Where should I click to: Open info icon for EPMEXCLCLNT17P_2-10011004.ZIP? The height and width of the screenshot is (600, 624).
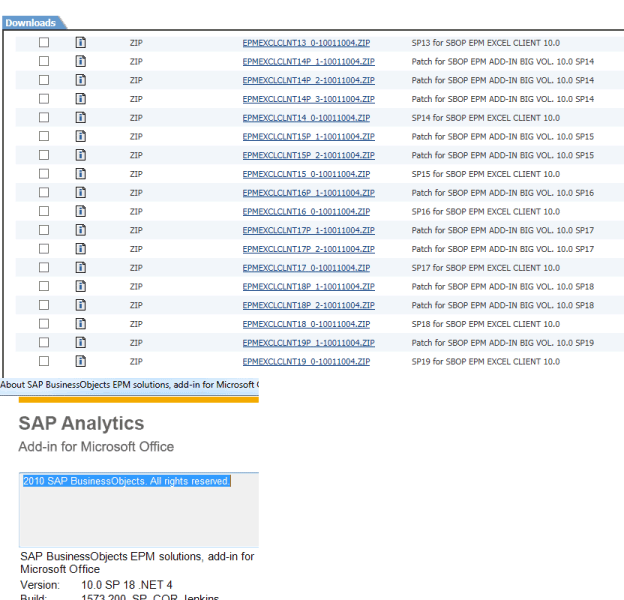point(81,249)
